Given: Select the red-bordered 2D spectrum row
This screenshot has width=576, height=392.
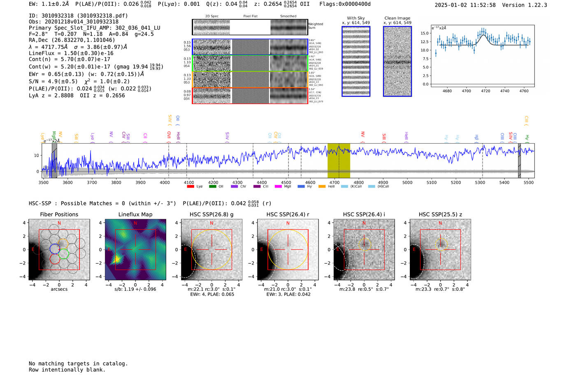Looking at the screenshot, I should [250, 95].
